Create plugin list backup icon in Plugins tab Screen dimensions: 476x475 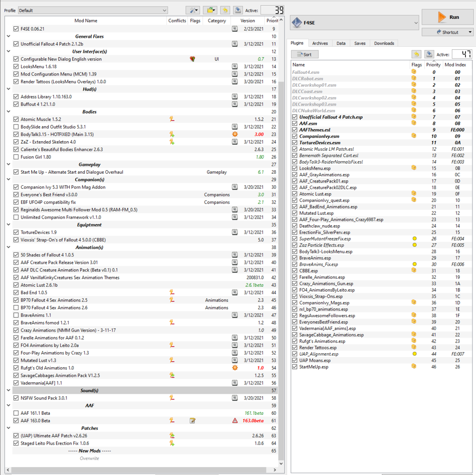429,55
